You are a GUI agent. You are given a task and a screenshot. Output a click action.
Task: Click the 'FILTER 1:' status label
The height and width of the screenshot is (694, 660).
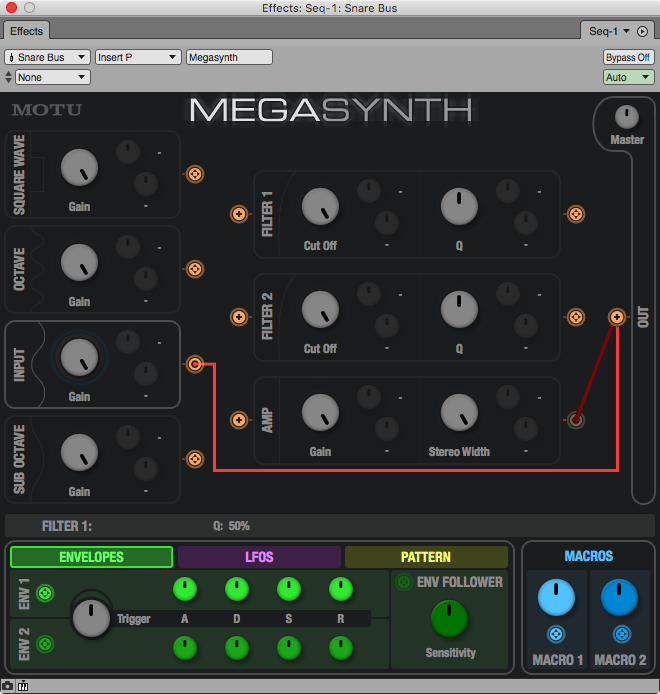click(x=67, y=526)
